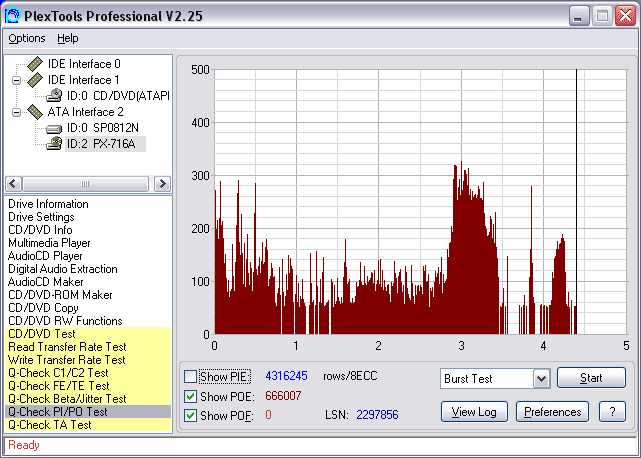Click the IDE Interface 0 chip icon
Screen dimensions: 641x458
coord(35,64)
